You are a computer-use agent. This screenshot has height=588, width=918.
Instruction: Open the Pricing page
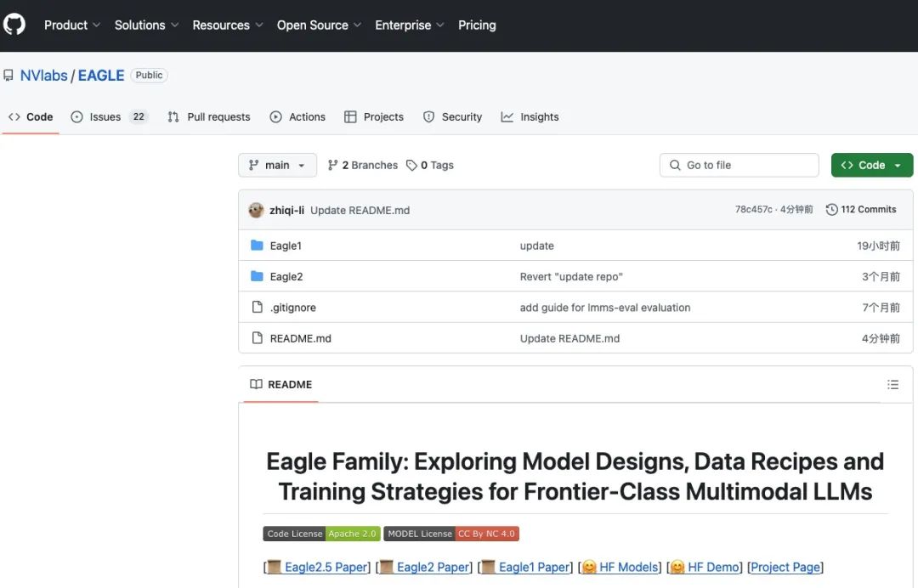click(x=477, y=25)
